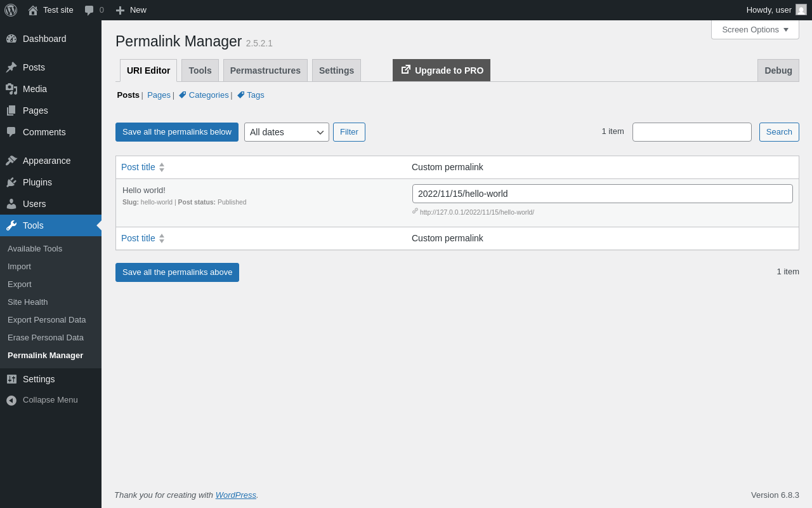Click the Tools wrench icon
Viewport: 812px width, 508px height.
[x=11, y=225]
